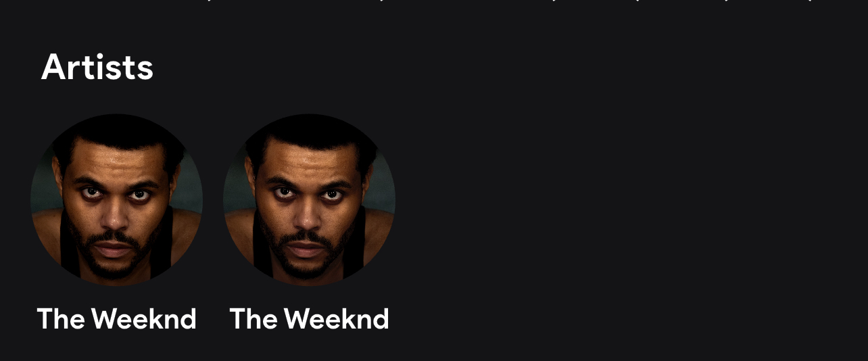Select the Artists section heading

[x=97, y=67]
